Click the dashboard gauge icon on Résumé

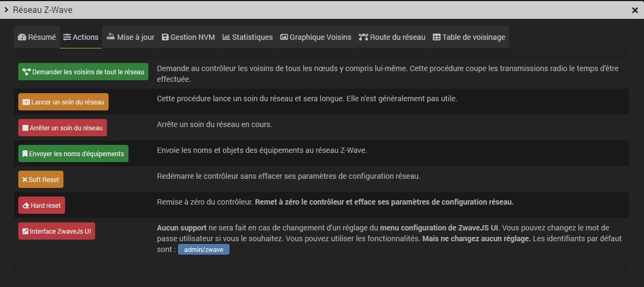click(x=22, y=37)
